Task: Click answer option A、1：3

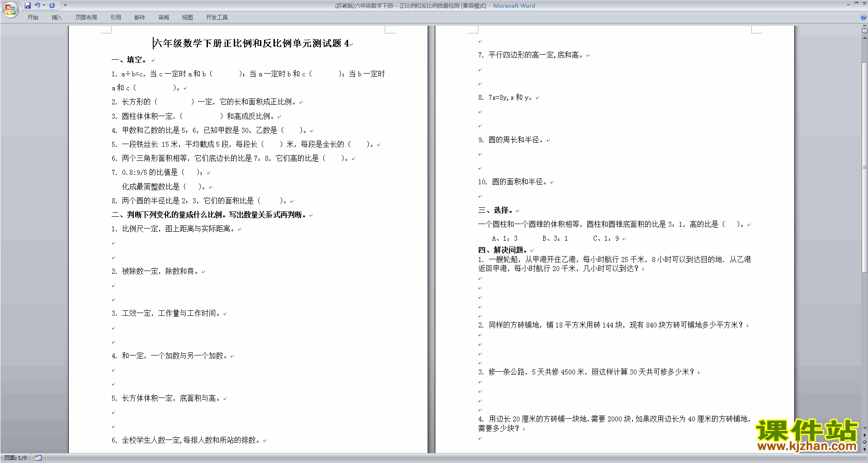Action: [505, 239]
